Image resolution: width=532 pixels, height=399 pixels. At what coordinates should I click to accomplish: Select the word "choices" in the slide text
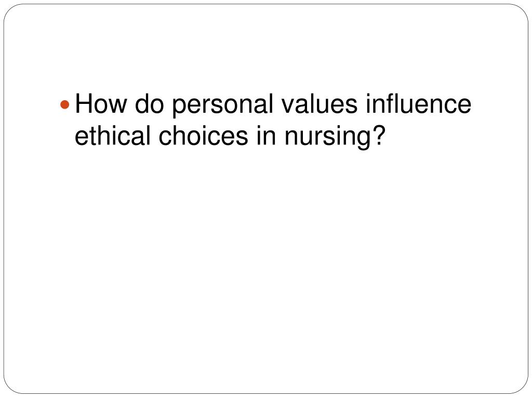point(203,136)
